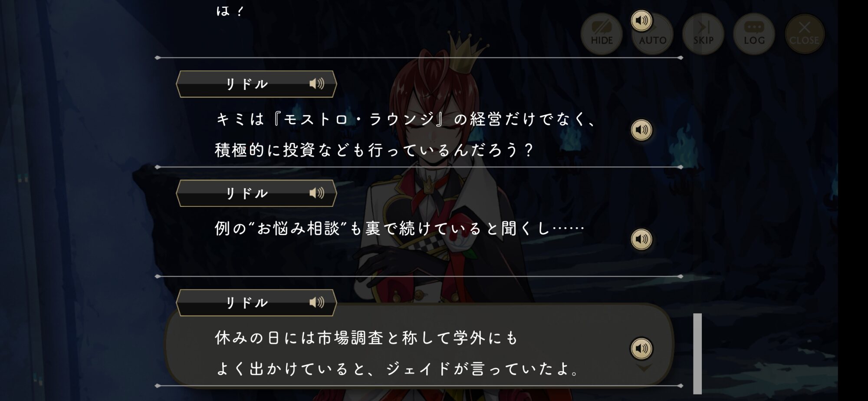Play voice for the お悩み相談 line

point(641,239)
